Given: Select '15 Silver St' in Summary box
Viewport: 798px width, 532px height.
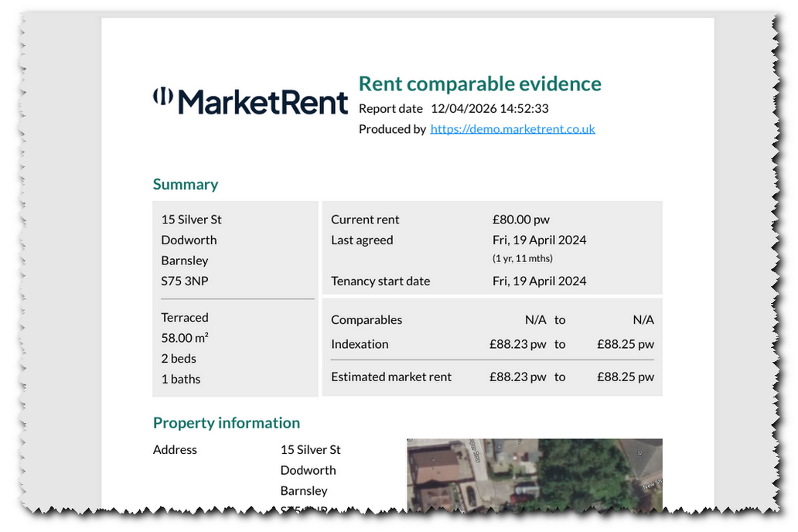Looking at the screenshot, I should [x=191, y=220].
